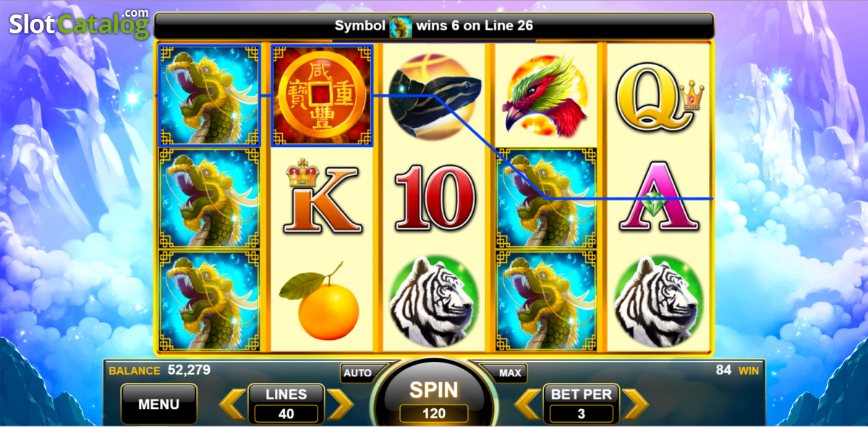The height and width of the screenshot is (427, 868).
Task: Open the SlotCatalog.com logo link
Action: [x=79, y=23]
